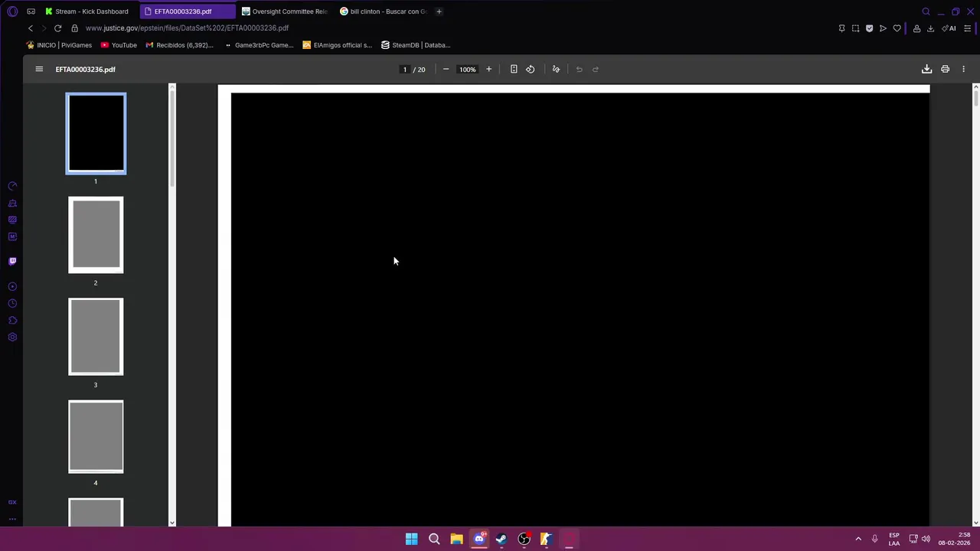Toggle the PDF sidebar menu icon
The width and height of the screenshot is (980, 551).
(39, 69)
